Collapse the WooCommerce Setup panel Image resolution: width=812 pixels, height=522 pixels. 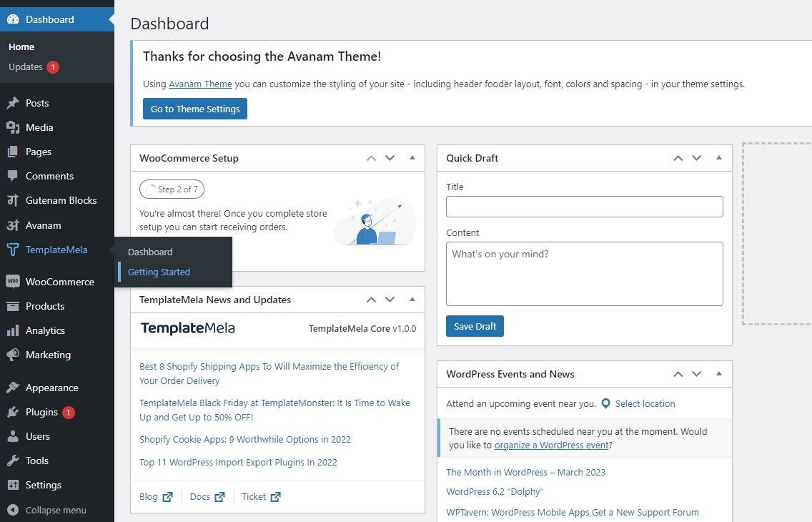[x=412, y=157]
